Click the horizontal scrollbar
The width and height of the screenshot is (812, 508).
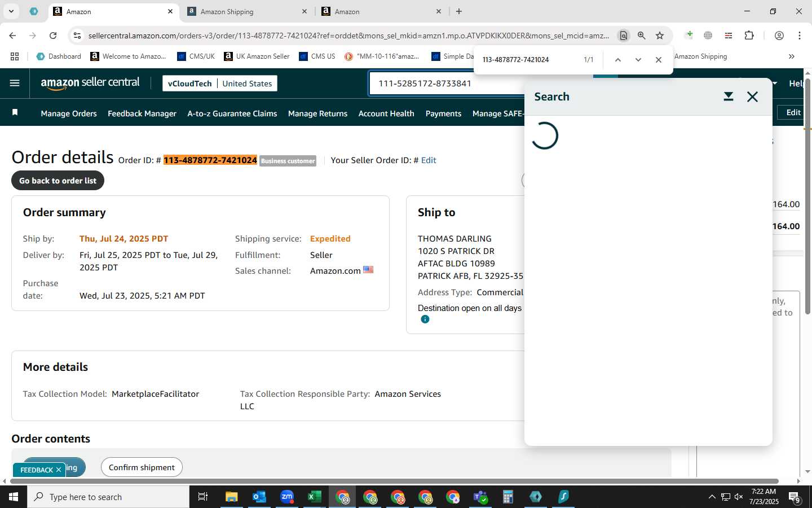pyautogui.click(x=393, y=481)
